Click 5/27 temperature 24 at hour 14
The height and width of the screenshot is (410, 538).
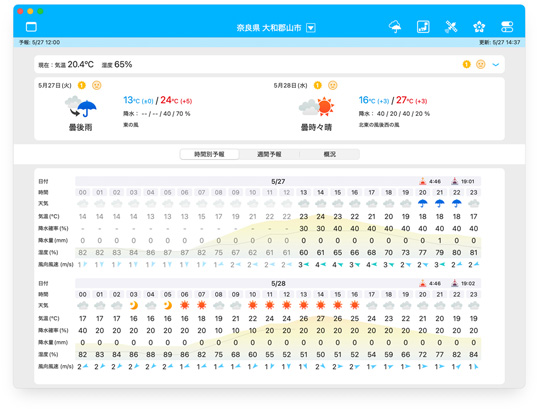coord(320,216)
